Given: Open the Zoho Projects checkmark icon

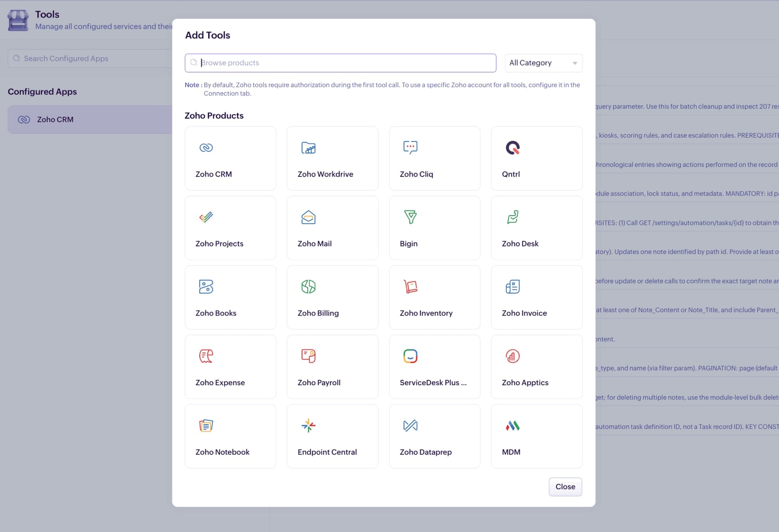Looking at the screenshot, I should pos(206,217).
